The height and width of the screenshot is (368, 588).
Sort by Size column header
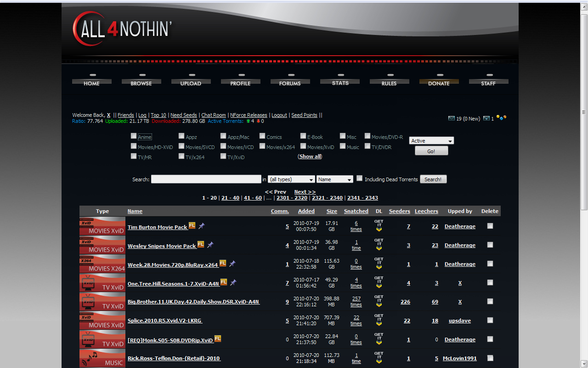pos(332,211)
